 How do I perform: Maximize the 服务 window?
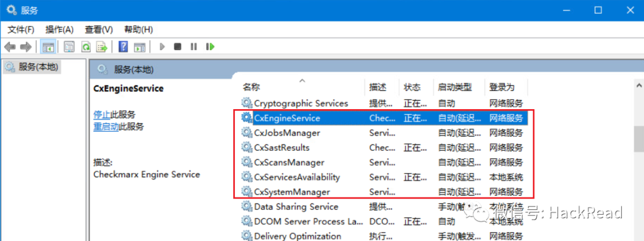pyautogui.click(x=598, y=10)
